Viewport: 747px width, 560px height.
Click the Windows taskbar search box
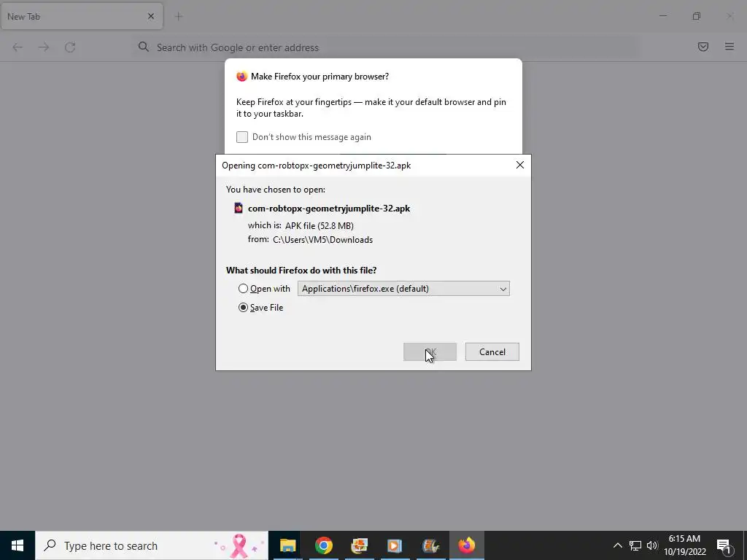[152, 545]
